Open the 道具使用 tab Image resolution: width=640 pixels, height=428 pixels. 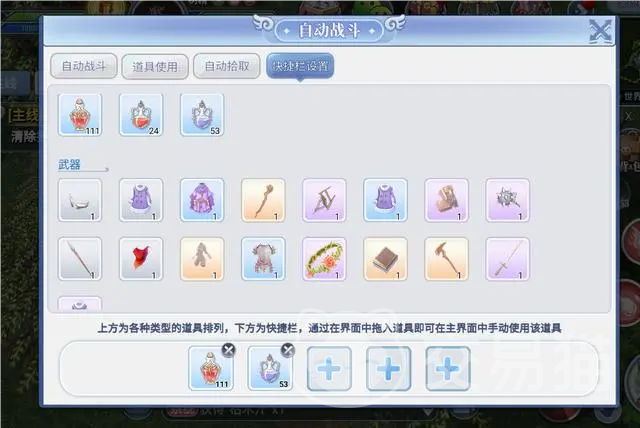click(x=155, y=67)
